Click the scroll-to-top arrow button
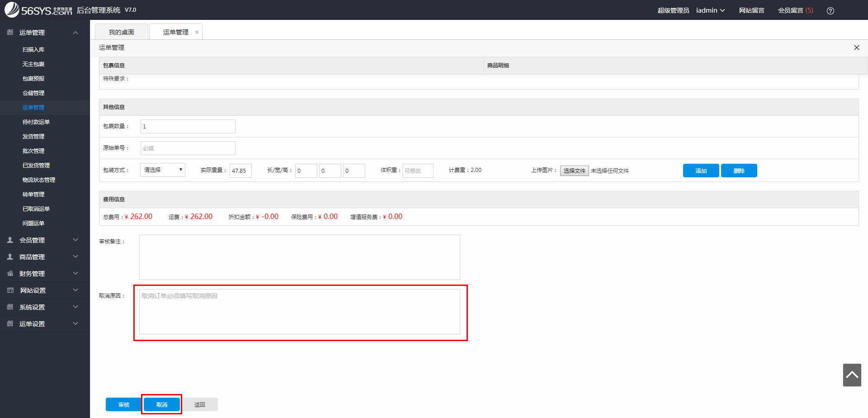Viewport: 868px width, 418px height. coord(852,375)
